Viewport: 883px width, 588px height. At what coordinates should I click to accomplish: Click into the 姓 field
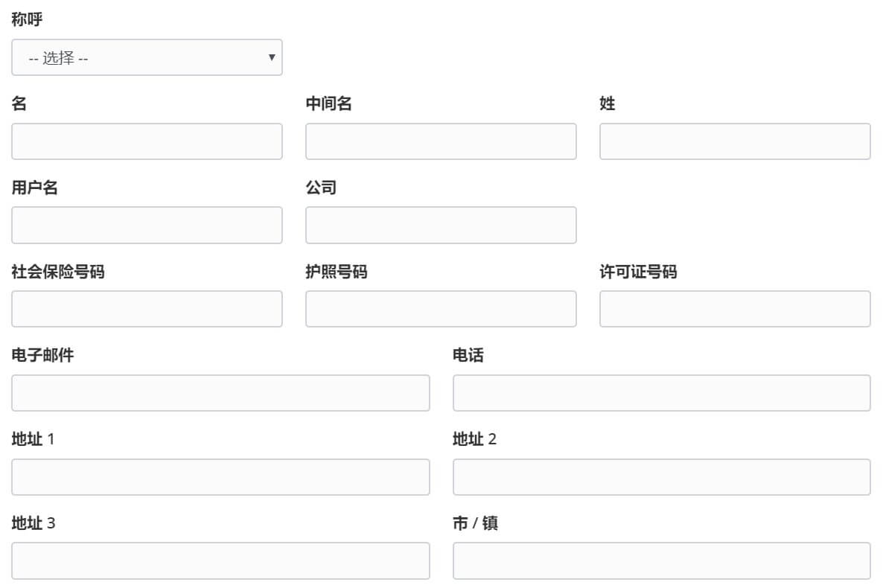coord(734,141)
